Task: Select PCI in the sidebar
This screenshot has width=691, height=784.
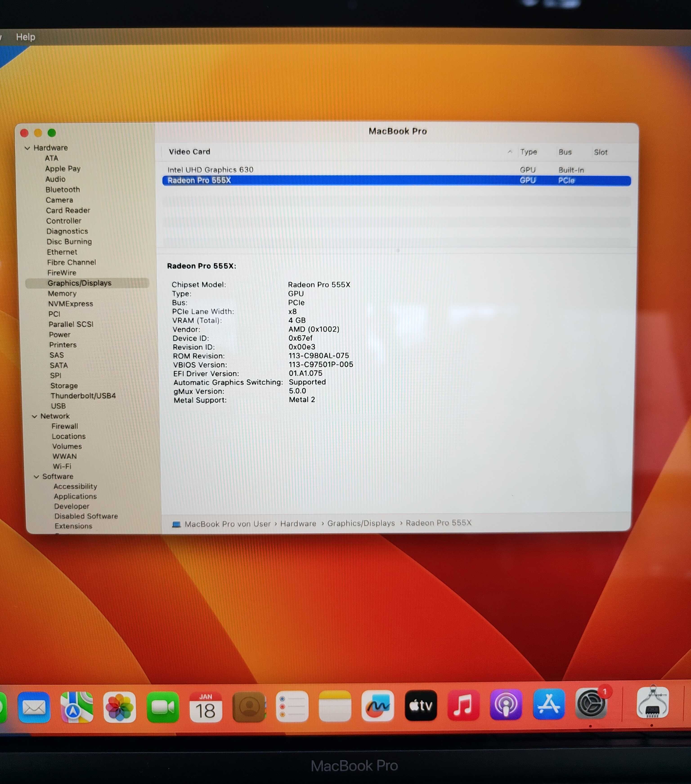Action: (54, 314)
